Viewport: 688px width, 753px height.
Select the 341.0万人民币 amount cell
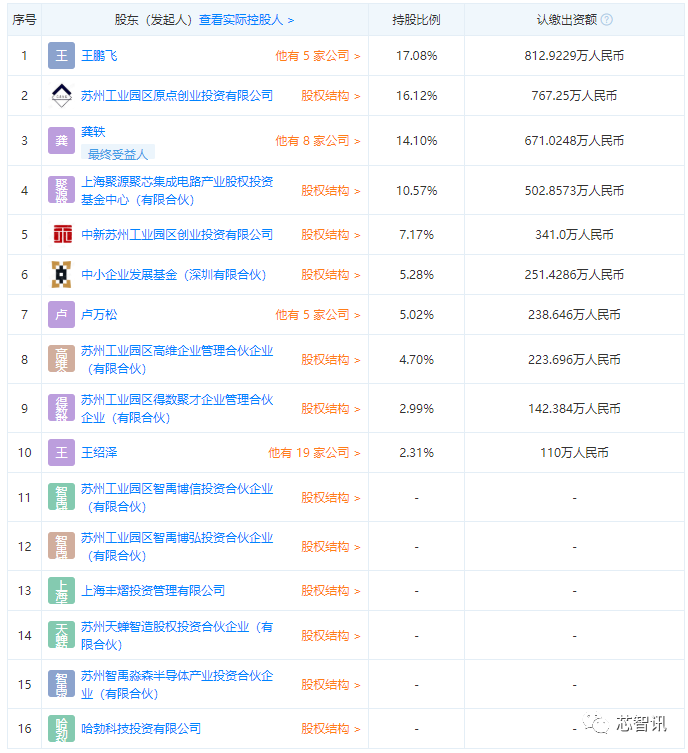pos(574,234)
